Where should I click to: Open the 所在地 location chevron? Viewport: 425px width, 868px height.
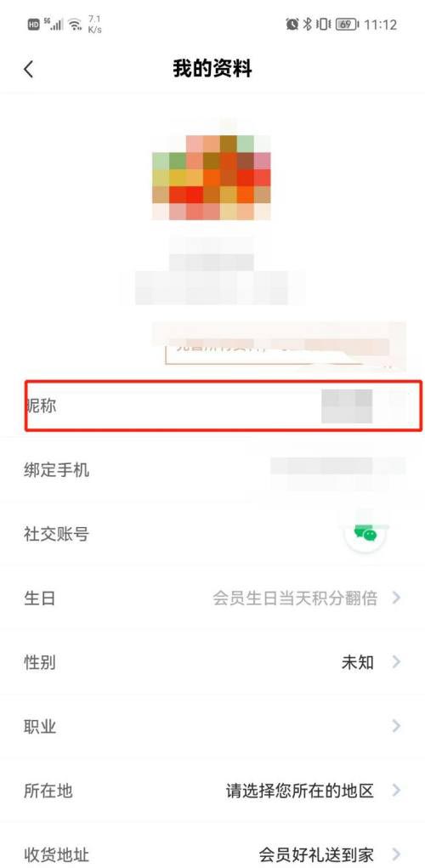pos(395,790)
